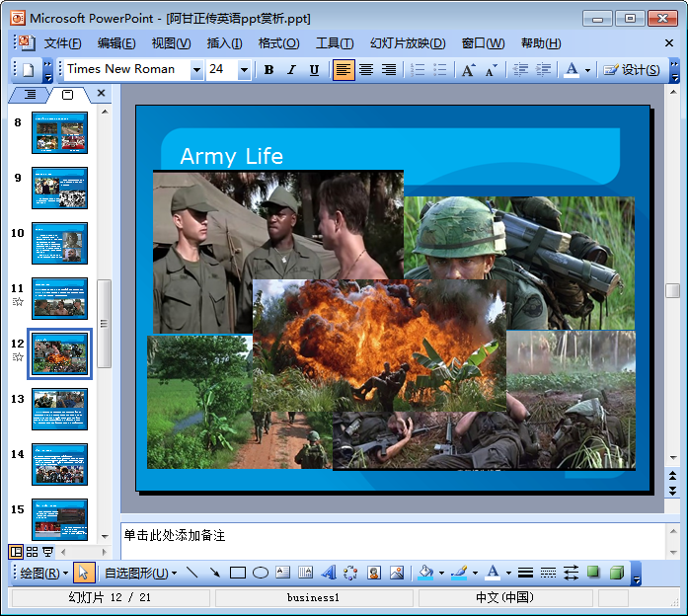Choose the Select Objects arrow tool
Image resolution: width=688 pixels, height=616 pixels.
click(84, 573)
